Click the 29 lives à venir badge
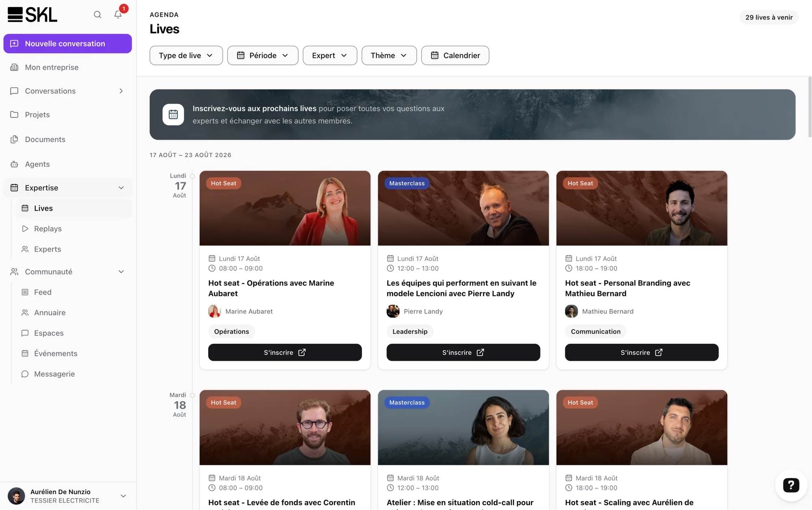The image size is (812, 510). tap(769, 17)
